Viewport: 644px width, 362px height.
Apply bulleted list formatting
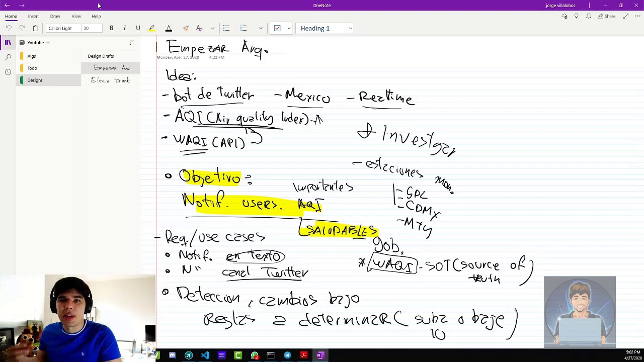226,28
